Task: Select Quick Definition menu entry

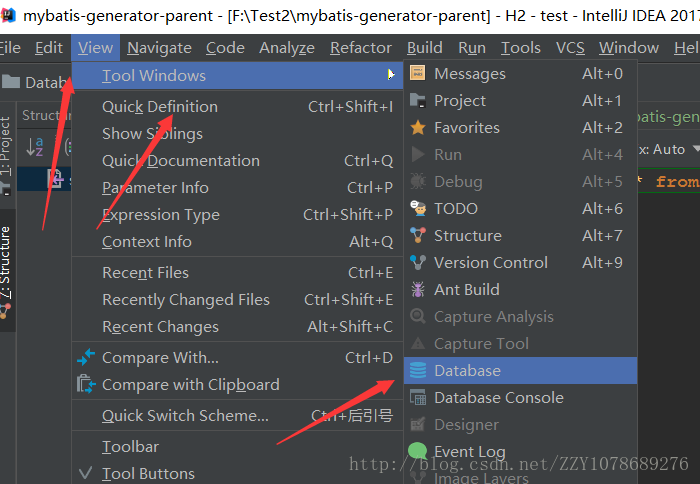Action: (237, 107)
